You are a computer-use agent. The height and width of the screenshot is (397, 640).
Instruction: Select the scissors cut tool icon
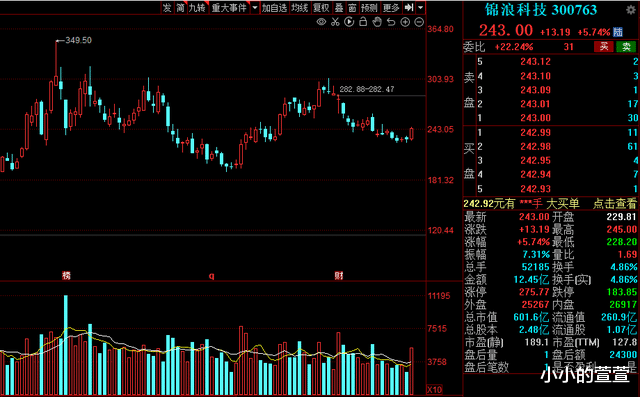335,22
